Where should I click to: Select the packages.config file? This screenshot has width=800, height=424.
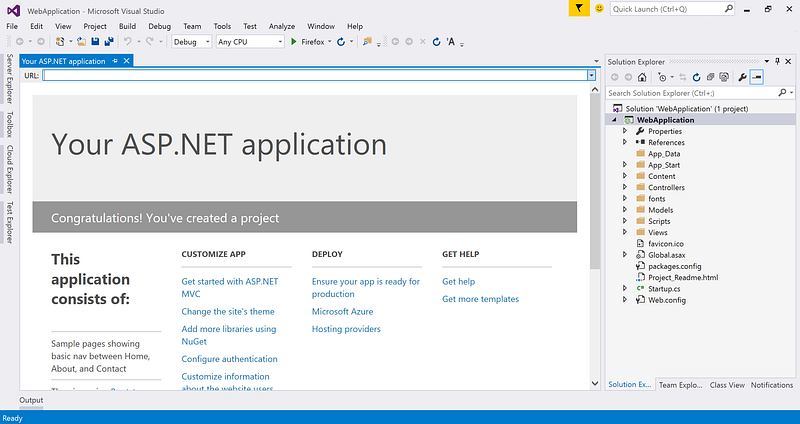(x=674, y=266)
